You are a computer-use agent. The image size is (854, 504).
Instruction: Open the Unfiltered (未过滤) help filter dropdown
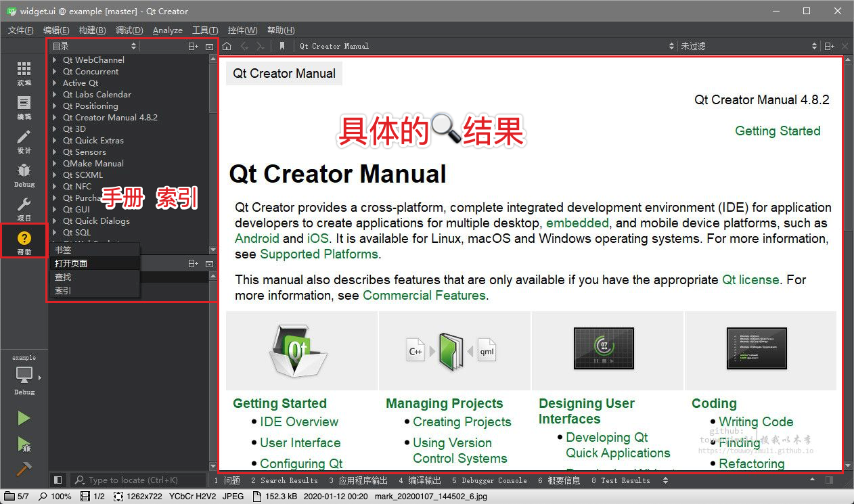[748, 46]
